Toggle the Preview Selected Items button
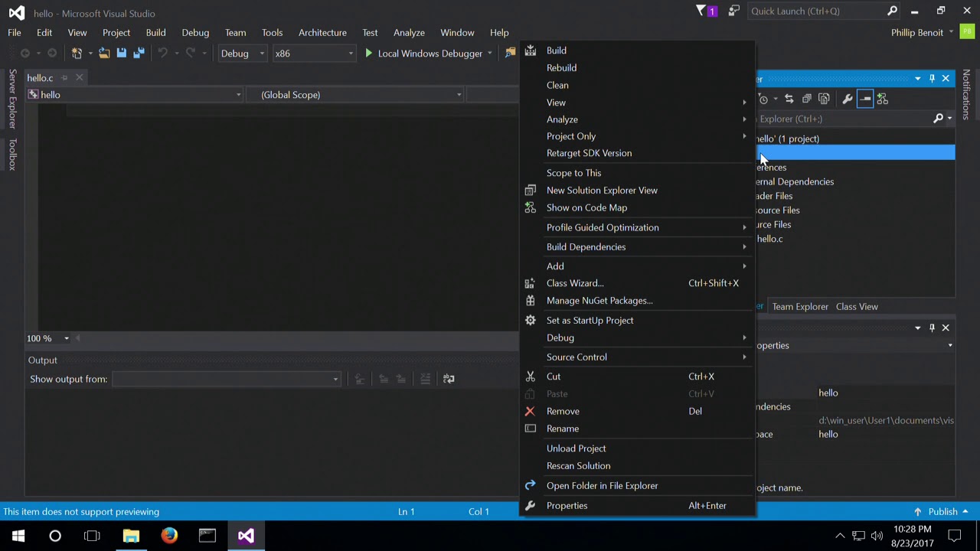The height and width of the screenshot is (551, 980). (865, 99)
